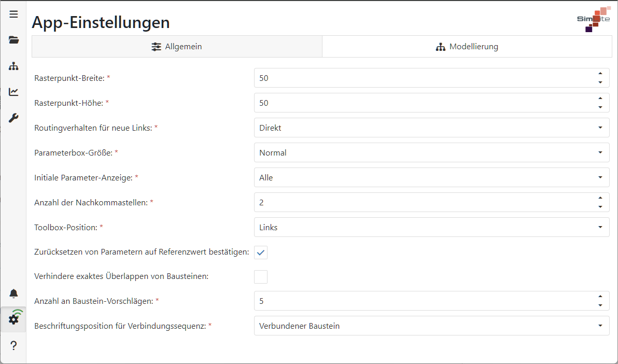
Task: Click the Rasterpunkt-Höhe label
Action: coord(68,103)
